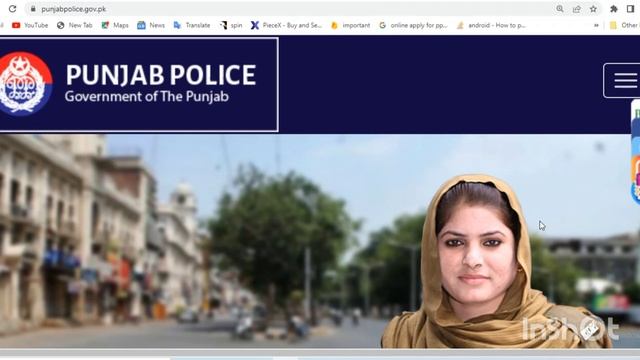Open the spin bookmark
Image resolution: width=640 pixels, height=360 pixels.
[x=231, y=25]
